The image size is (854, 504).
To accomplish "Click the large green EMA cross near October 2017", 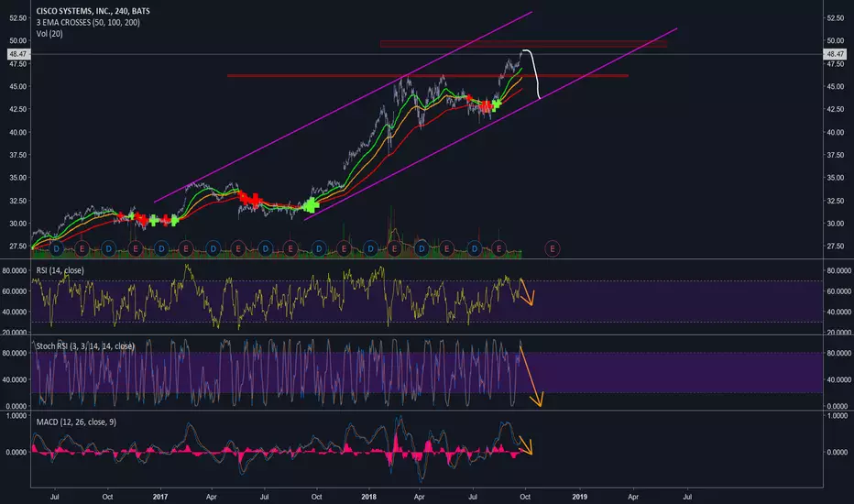I will coord(311,205).
